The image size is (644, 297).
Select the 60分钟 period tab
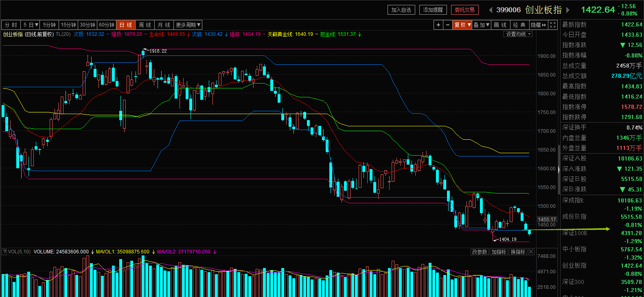click(107, 25)
